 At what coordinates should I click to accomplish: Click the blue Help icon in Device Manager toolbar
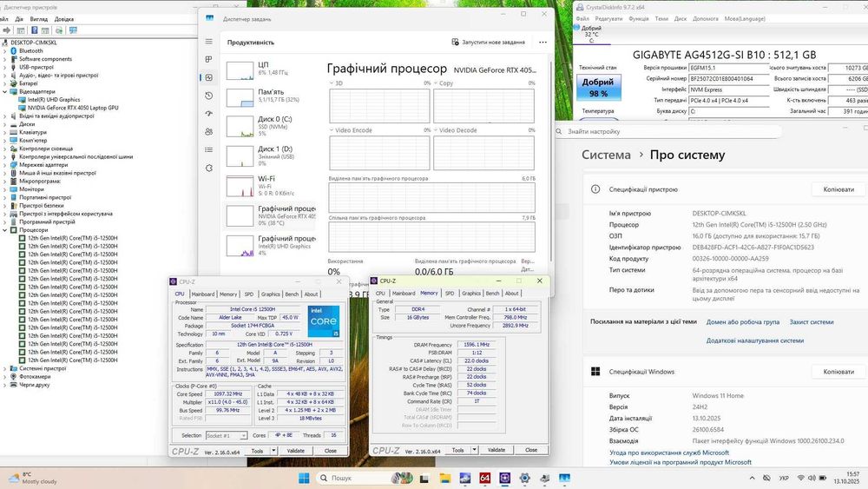point(35,30)
